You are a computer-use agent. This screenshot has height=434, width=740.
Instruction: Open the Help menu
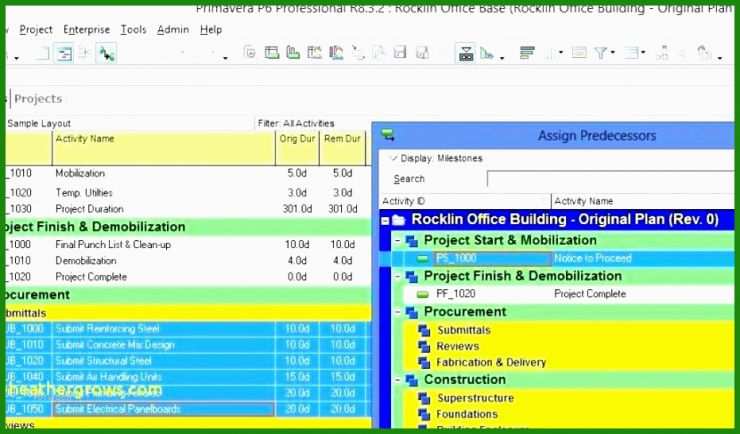click(211, 30)
